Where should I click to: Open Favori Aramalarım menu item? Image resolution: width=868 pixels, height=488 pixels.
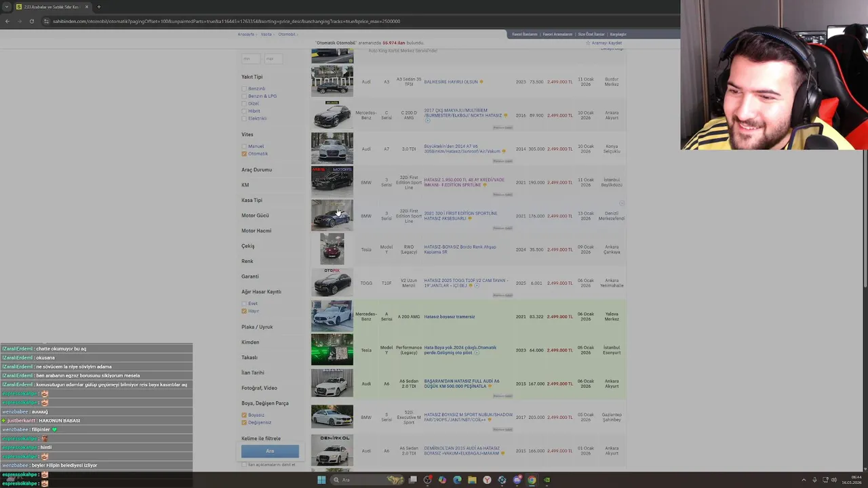click(557, 34)
